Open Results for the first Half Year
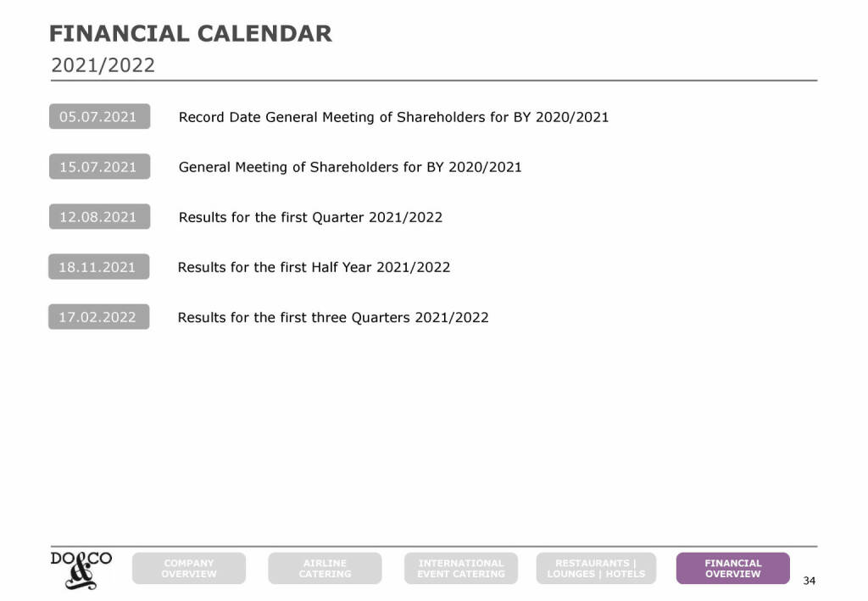 [314, 267]
